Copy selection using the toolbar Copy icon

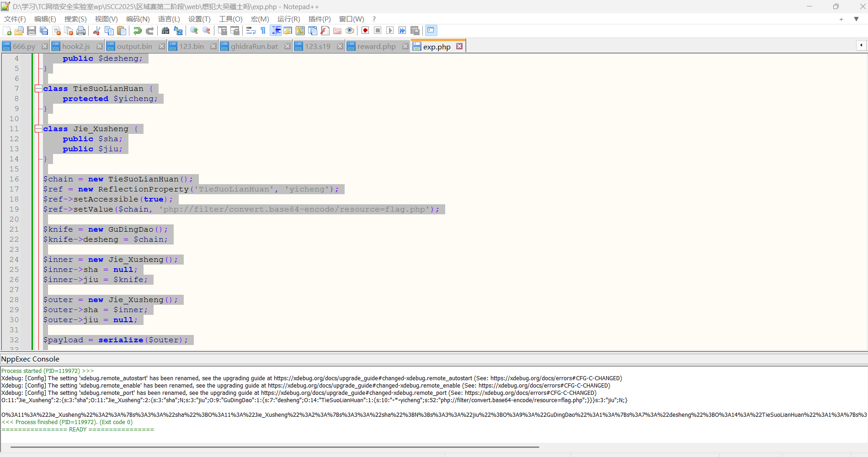[x=109, y=31]
